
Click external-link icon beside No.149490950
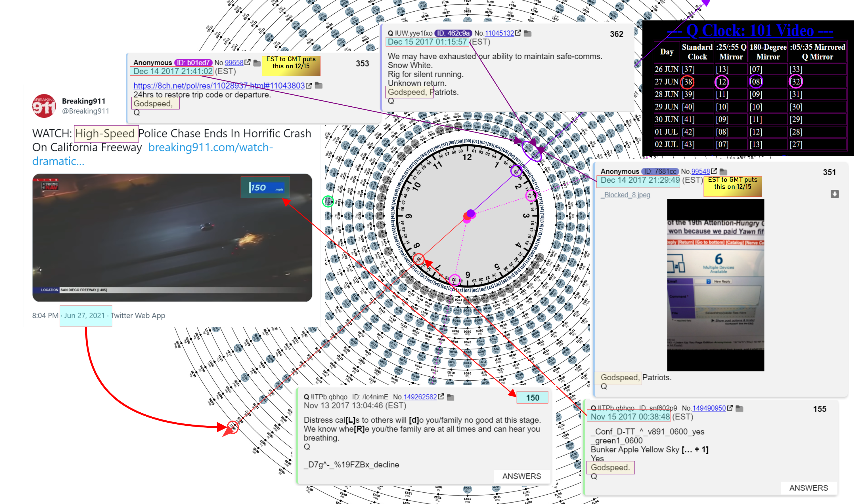pos(730,408)
